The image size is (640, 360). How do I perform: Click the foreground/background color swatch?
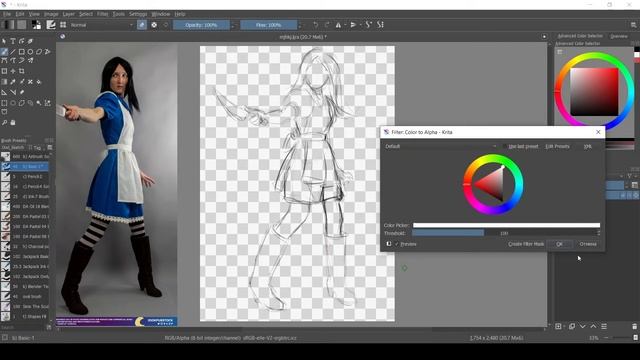[36, 25]
